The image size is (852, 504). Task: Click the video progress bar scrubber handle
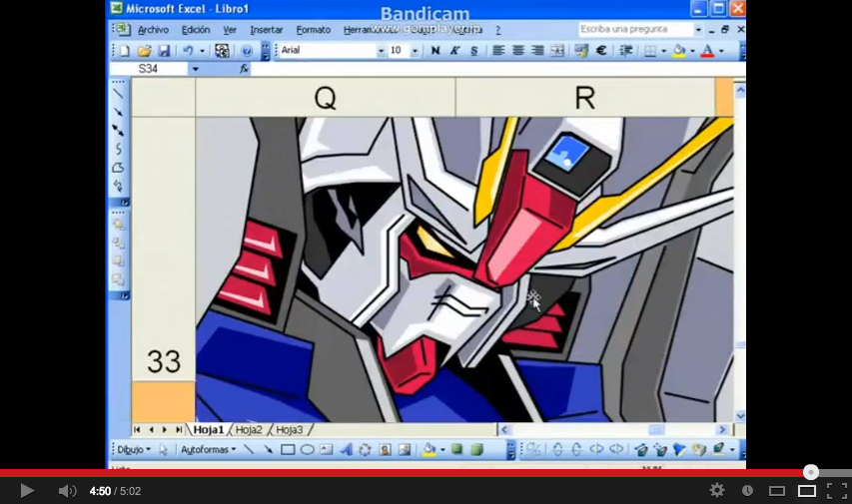[x=811, y=472]
